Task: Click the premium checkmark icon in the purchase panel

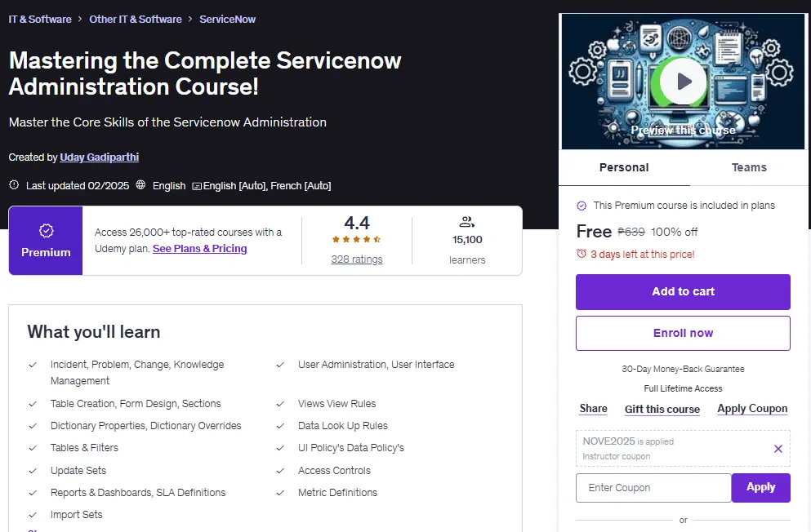Action: 582,206
